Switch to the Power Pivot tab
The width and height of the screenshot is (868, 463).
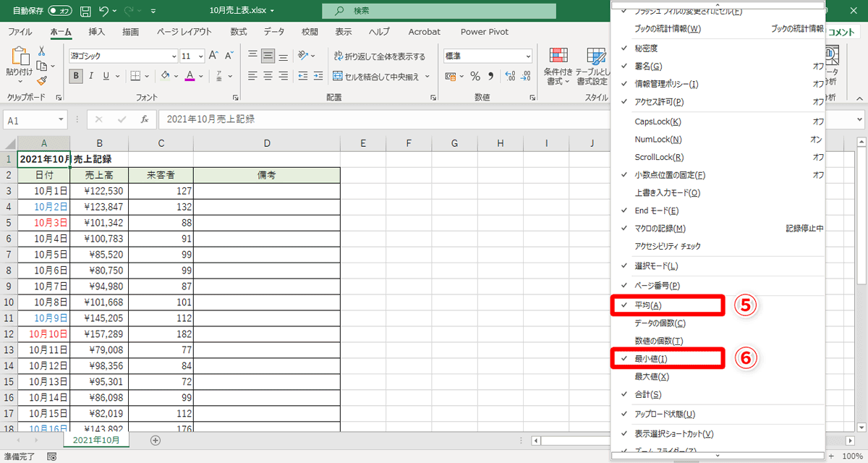tap(485, 32)
